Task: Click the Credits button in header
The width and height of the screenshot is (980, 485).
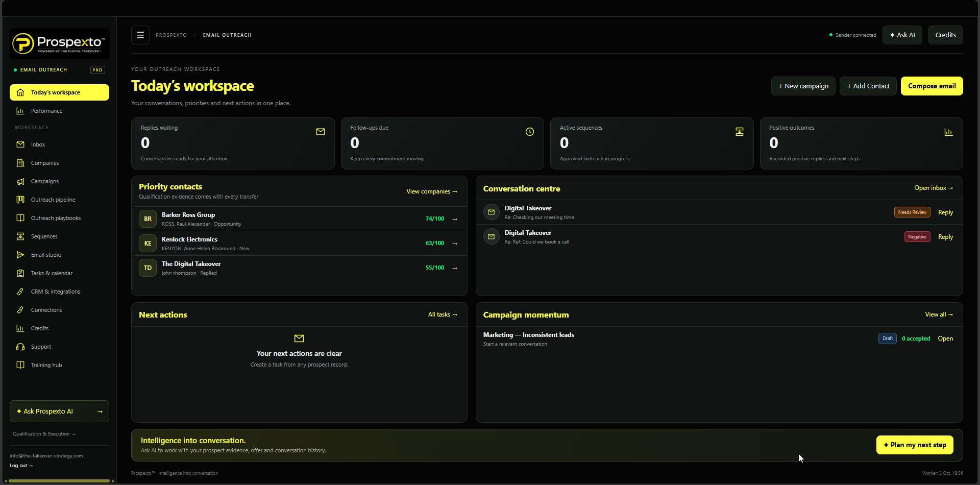Action: 946,35
